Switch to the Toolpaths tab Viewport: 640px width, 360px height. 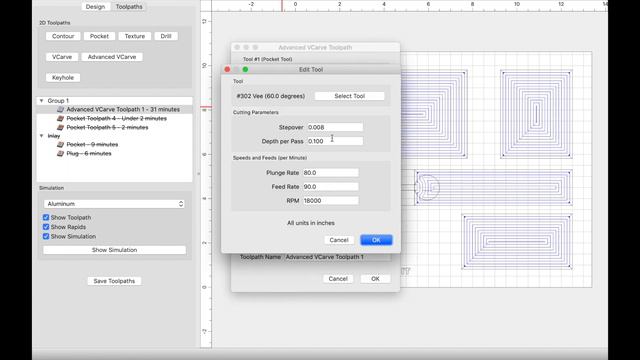(x=129, y=7)
